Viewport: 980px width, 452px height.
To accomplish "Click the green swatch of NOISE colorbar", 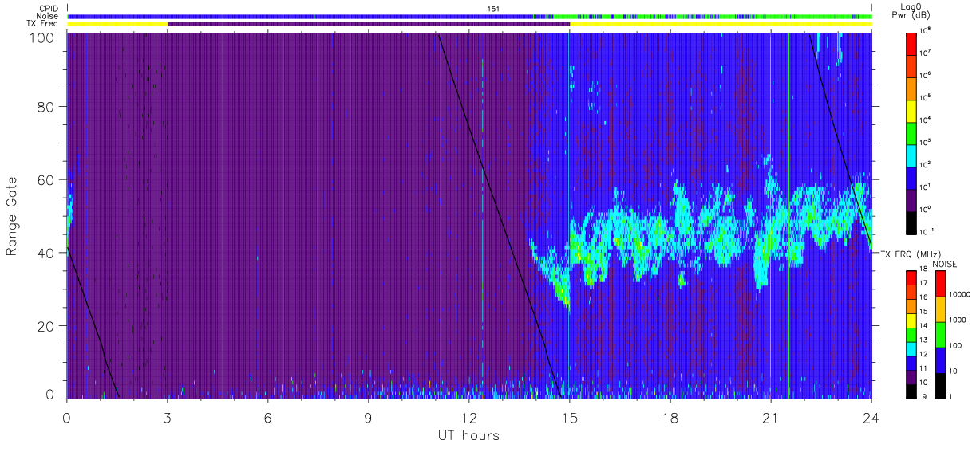I will [940, 333].
